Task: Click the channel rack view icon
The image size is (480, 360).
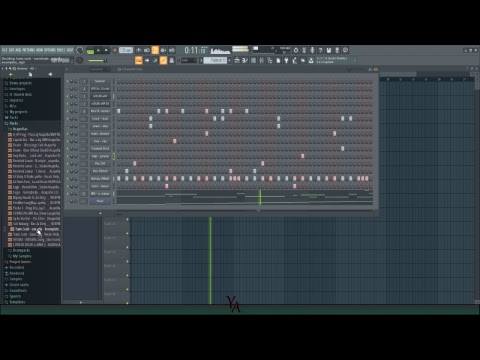Action: pos(253,60)
